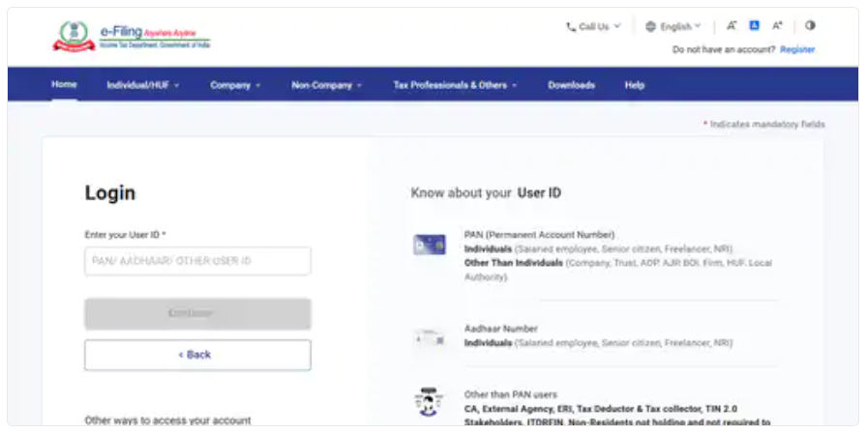Click the Other than PAN users icon
This screenshot has width=868, height=434.
tap(429, 401)
